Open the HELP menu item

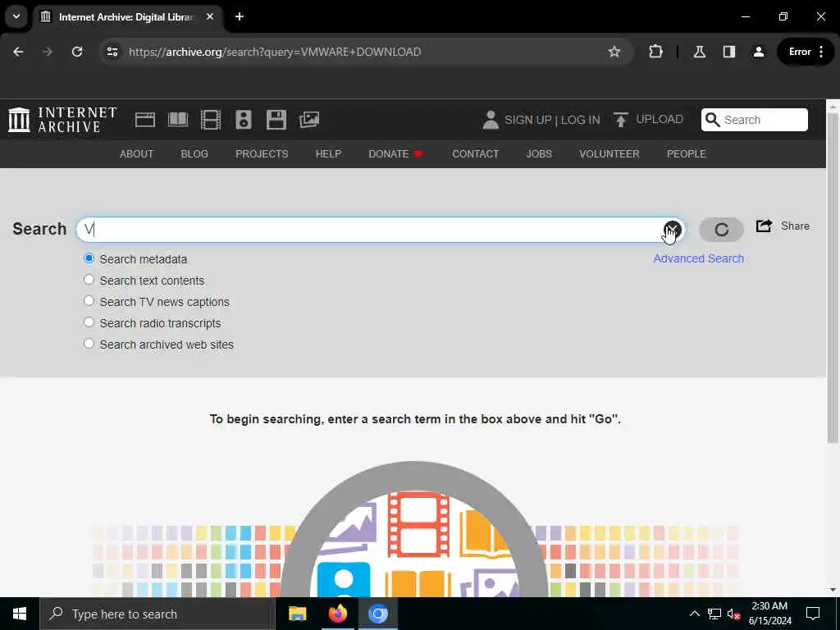328,153
